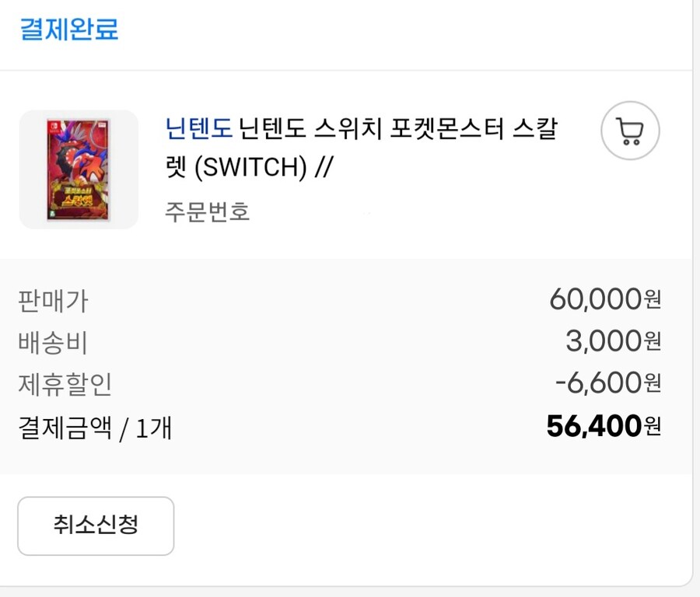
Task: Click the 원 symbol beside 56,400
Action: click(x=653, y=426)
